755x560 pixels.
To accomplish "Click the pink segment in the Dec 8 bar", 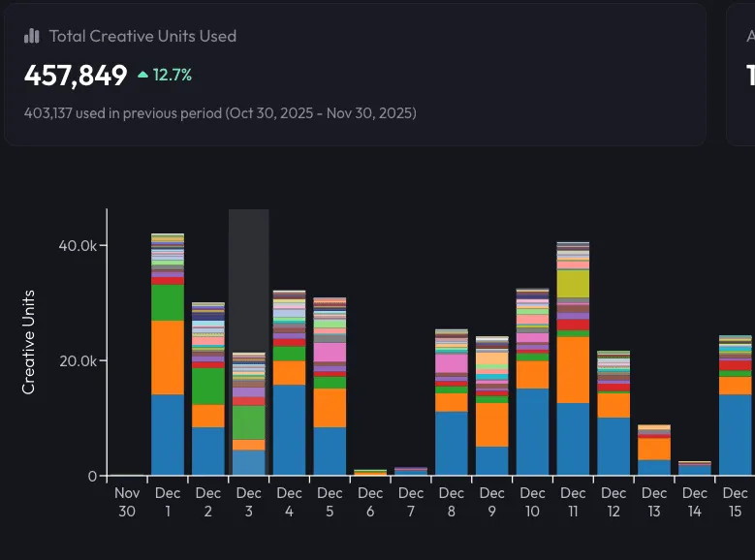I will [x=451, y=363].
